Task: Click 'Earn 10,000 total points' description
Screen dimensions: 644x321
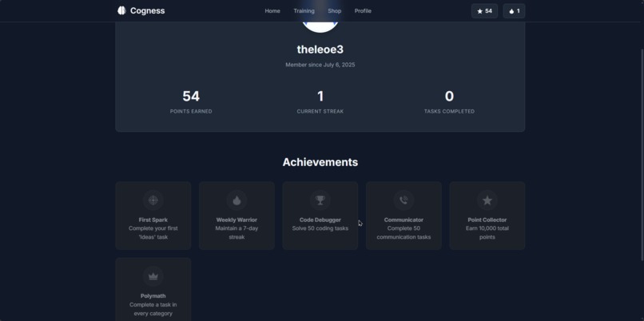Action: pyautogui.click(x=487, y=232)
